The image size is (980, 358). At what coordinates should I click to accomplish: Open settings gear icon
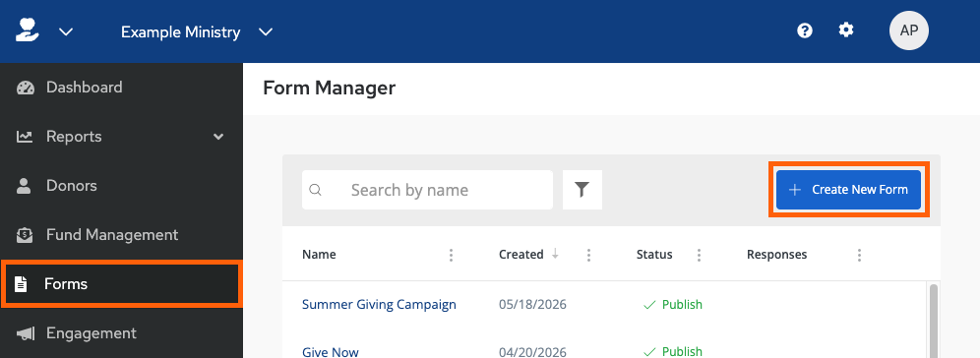click(x=846, y=30)
